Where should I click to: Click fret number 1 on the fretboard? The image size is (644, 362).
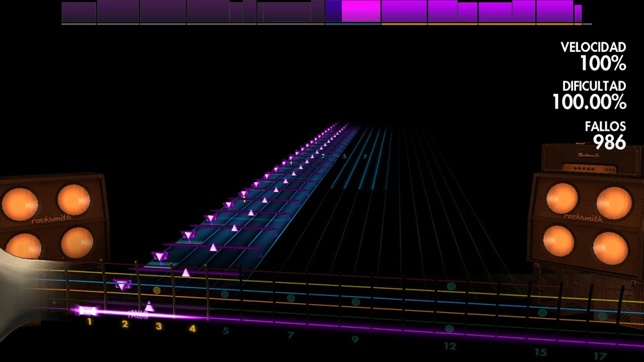point(90,322)
